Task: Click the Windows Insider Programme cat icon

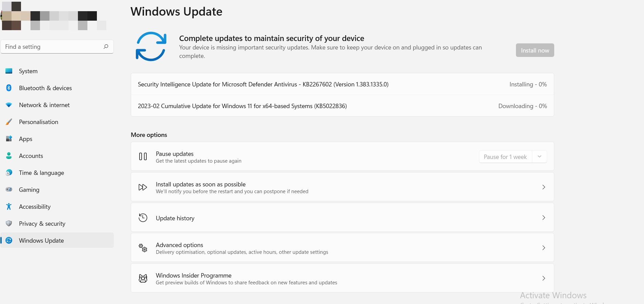Action: click(x=143, y=279)
